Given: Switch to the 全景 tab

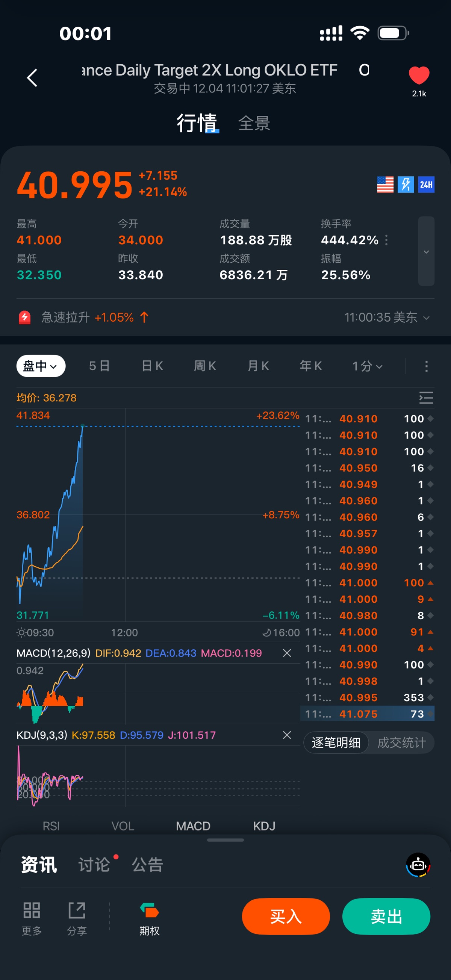Looking at the screenshot, I should (254, 123).
